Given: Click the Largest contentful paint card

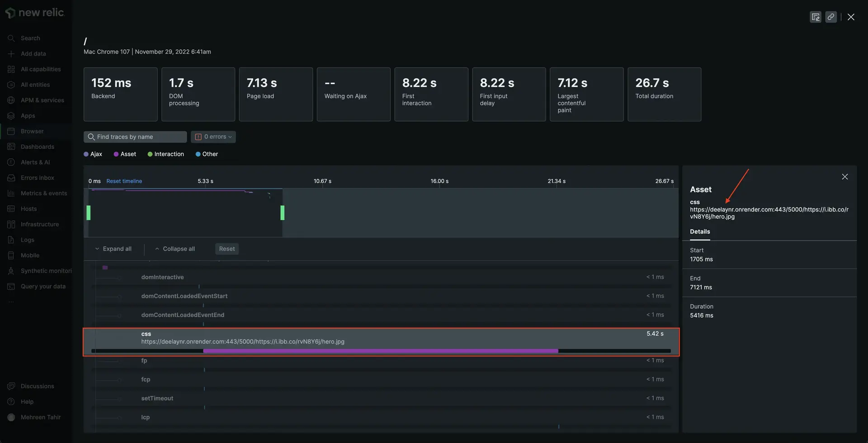Looking at the screenshot, I should 587,94.
